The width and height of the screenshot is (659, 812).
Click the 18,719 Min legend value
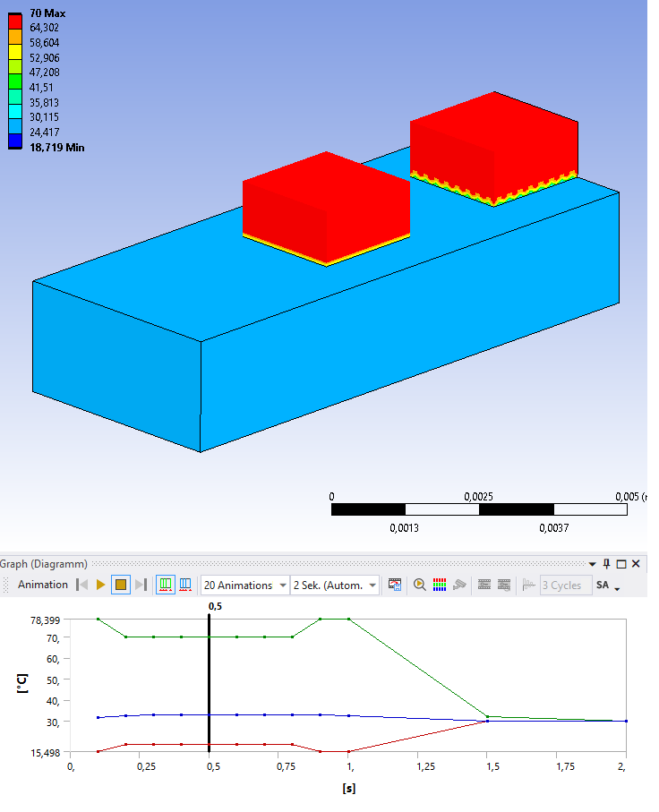point(57,148)
